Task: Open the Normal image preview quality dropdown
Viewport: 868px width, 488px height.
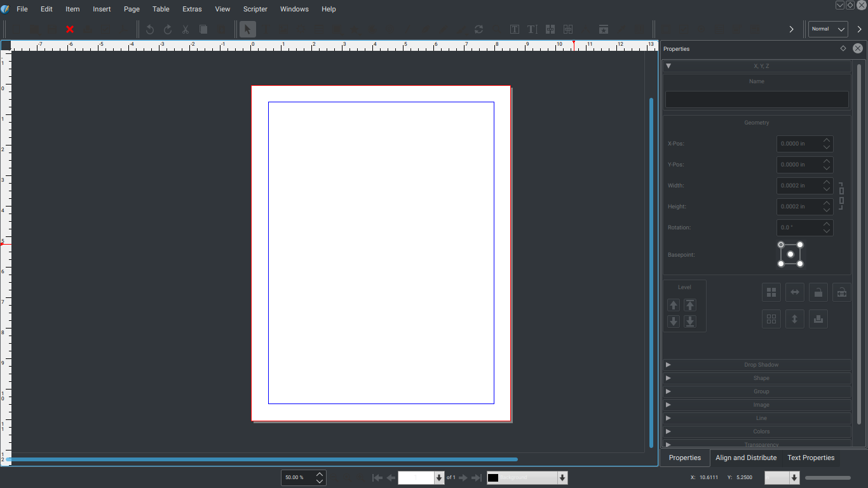Action: click(x=828, y=29)
